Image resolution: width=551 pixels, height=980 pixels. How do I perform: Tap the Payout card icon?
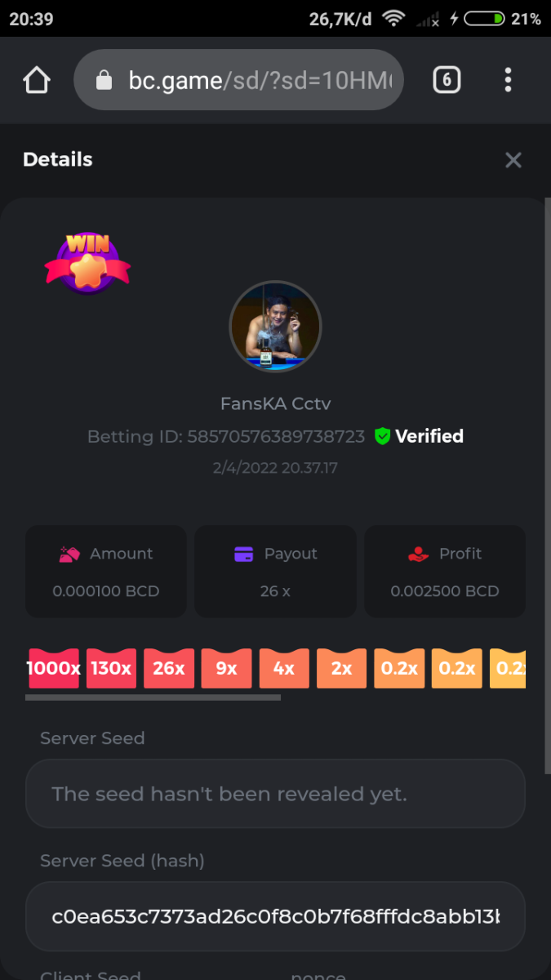pos(243,554)
